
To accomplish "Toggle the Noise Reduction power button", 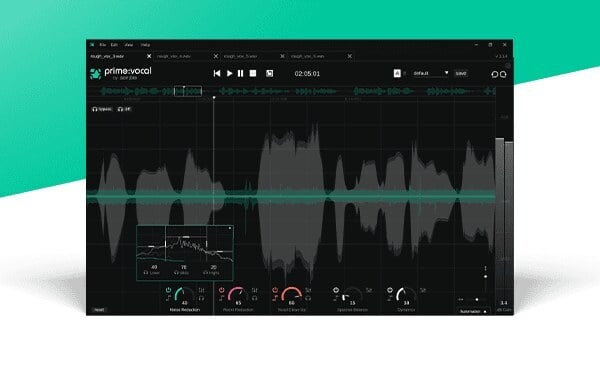I will click(x=168, y=290).
